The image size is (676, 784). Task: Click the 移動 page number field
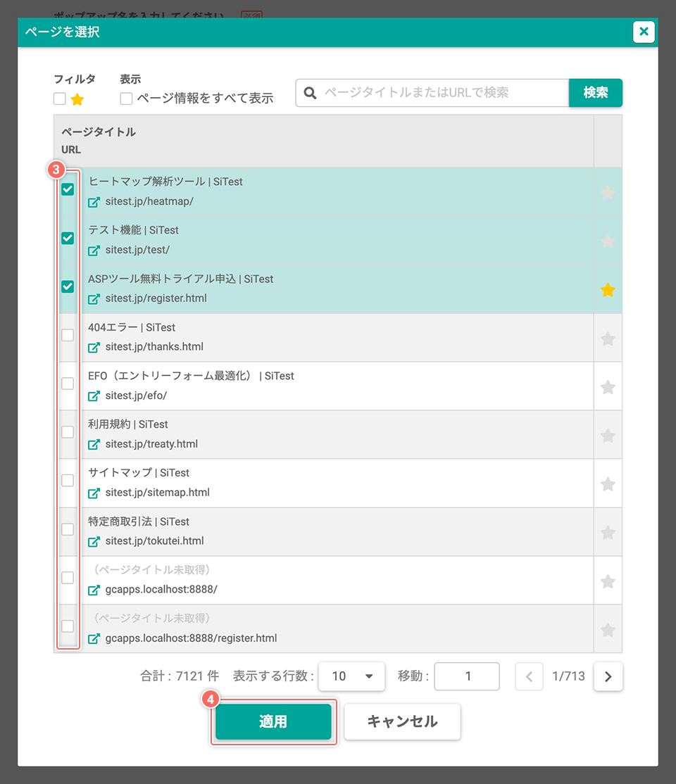click(467, 676)
